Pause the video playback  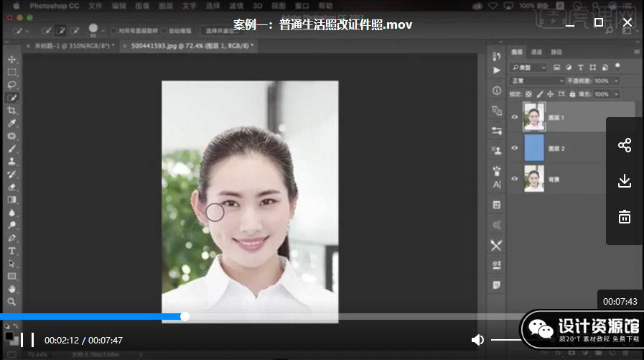click(x=27, y=340)
